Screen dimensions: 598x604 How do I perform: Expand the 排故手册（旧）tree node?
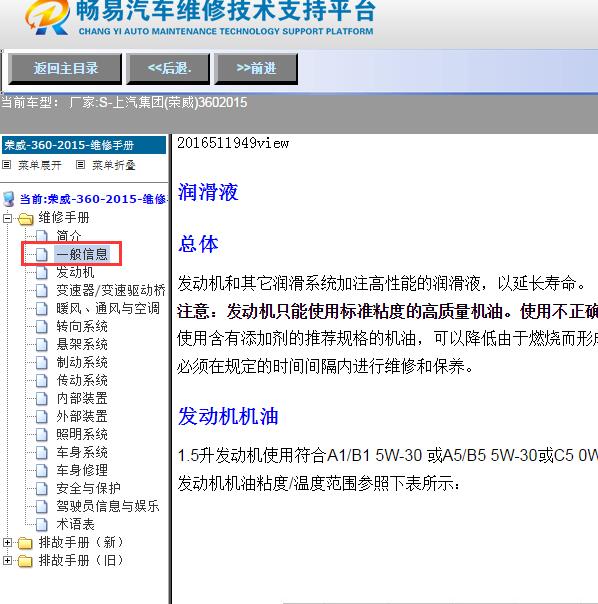7,560
